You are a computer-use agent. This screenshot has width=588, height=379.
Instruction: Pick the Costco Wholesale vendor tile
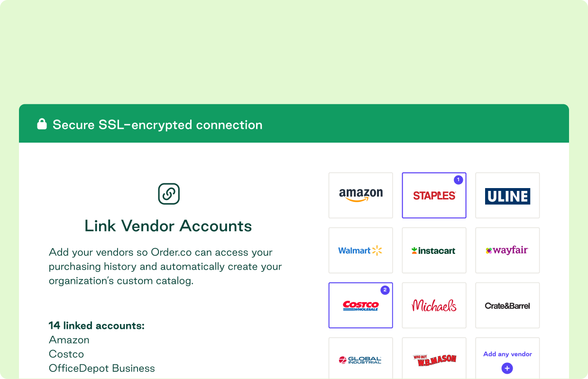(x=361, y=305)
